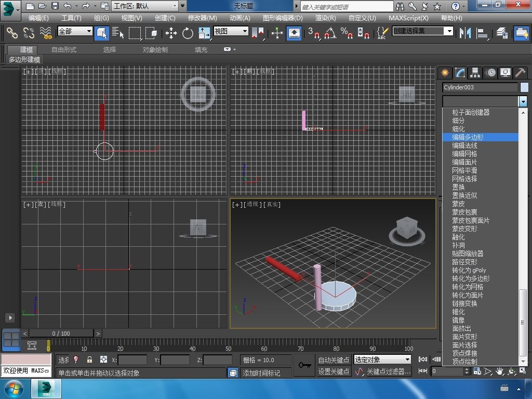Expand the 视图 reference coordinate dropdown
This screenshot has width=532, height=399.
point(231,31)
